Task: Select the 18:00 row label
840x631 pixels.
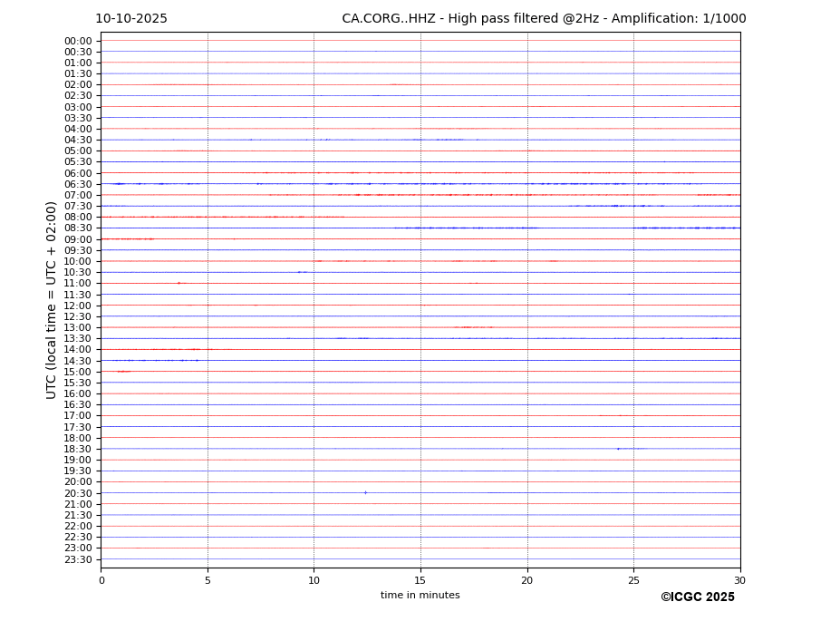Action: pos(78,438)
